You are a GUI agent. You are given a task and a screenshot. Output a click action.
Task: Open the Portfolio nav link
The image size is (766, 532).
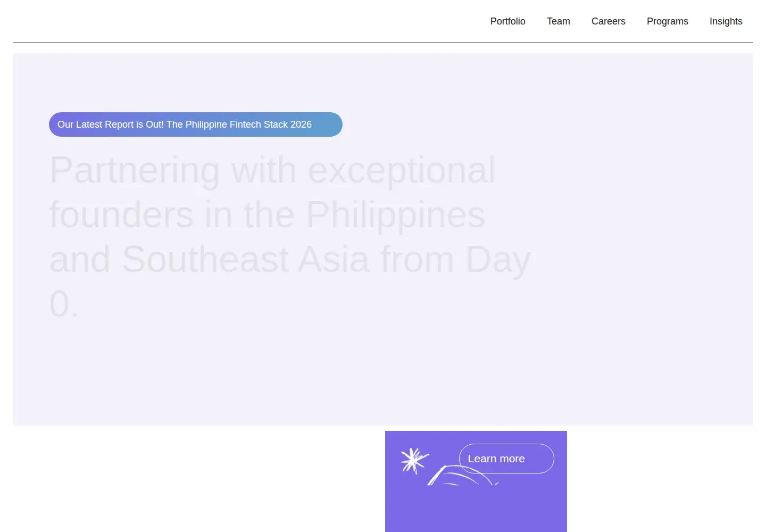(x=507, y=21)
